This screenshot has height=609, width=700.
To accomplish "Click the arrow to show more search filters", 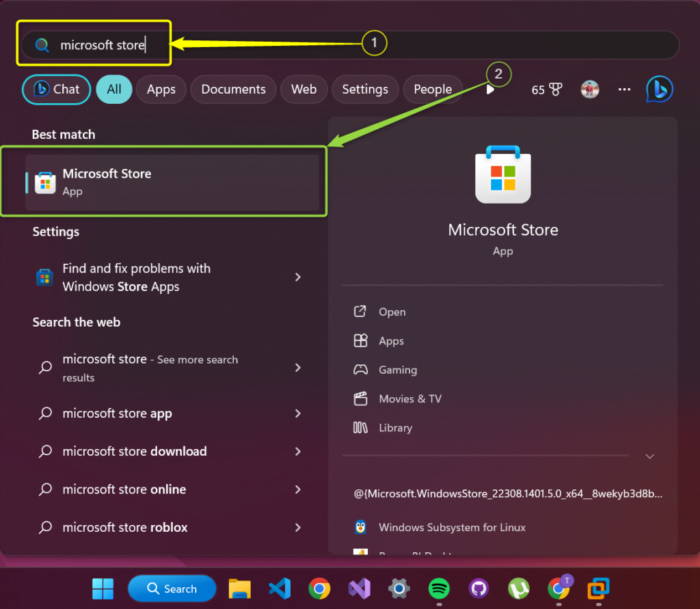I will (x=491, y=89).
